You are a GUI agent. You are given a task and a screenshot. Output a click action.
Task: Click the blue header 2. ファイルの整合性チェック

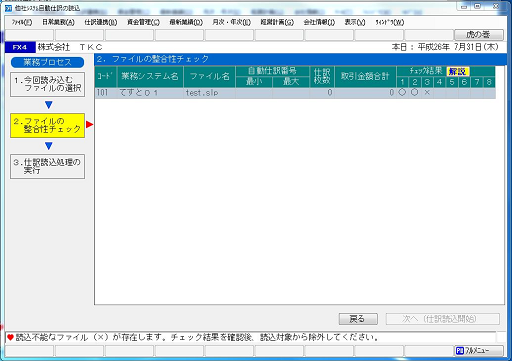[x=300, y=59]
